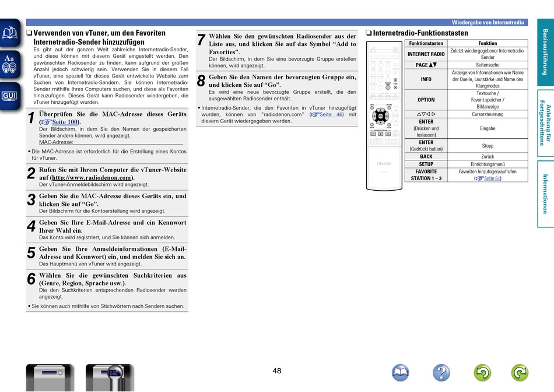Click the Internetradio-Funktionstasten heading
Screen dimensions: 554x392
[x=420, y=33]
